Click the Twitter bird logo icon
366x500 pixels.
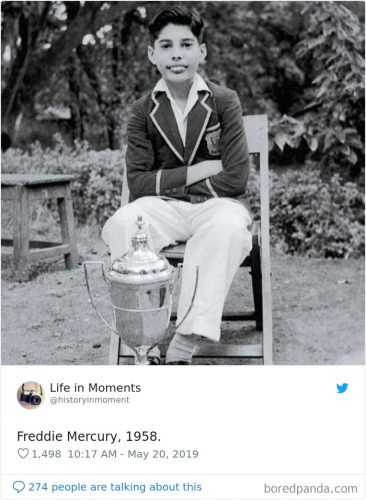coord(342,388)
